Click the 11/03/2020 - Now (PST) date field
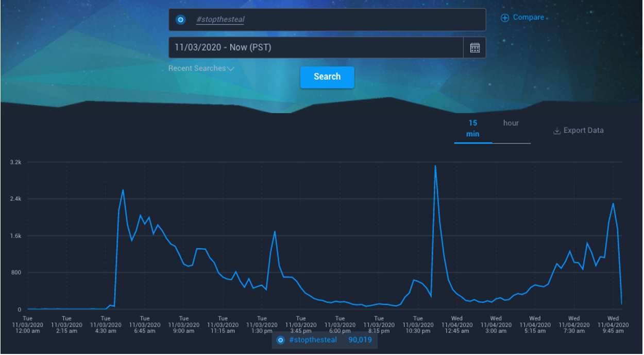This screenshot has height=355, width=644. [x=315, y=48]
